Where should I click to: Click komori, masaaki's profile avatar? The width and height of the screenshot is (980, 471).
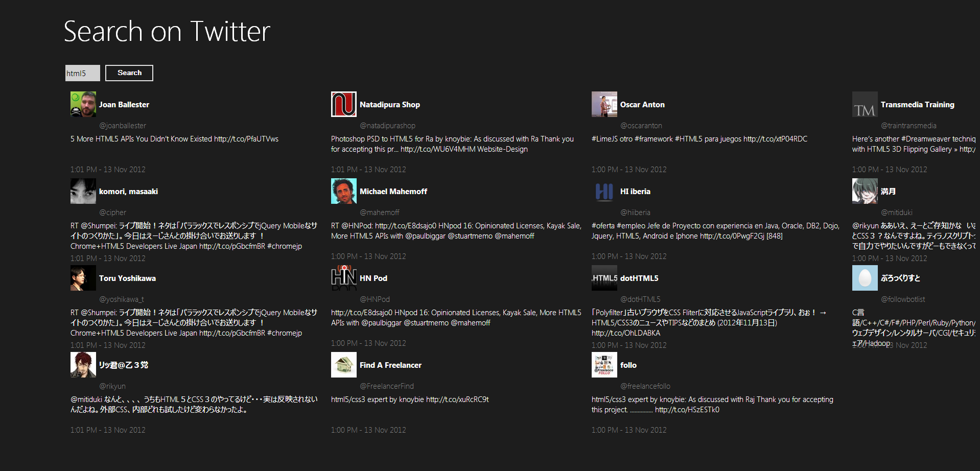[83, 191]
